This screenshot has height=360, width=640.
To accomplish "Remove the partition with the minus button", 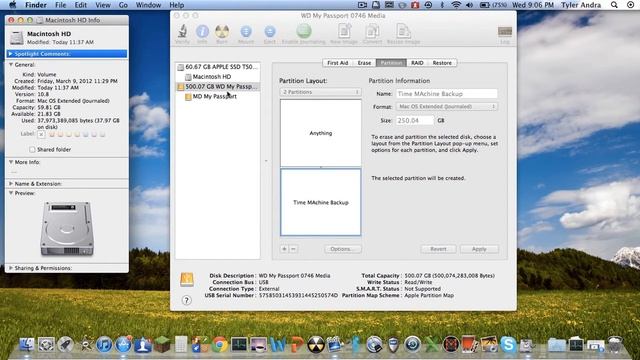I will coord(293,249).
